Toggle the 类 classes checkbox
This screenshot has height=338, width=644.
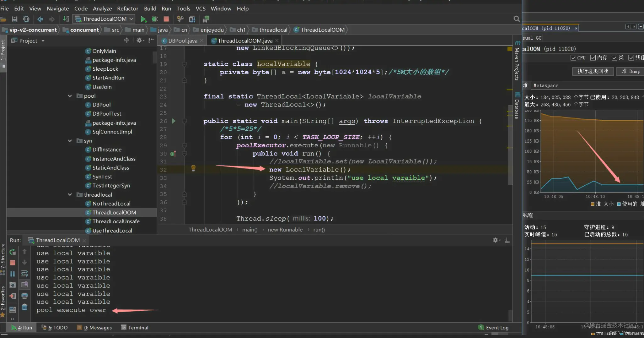pyautogui.click(x=614, y=58)
